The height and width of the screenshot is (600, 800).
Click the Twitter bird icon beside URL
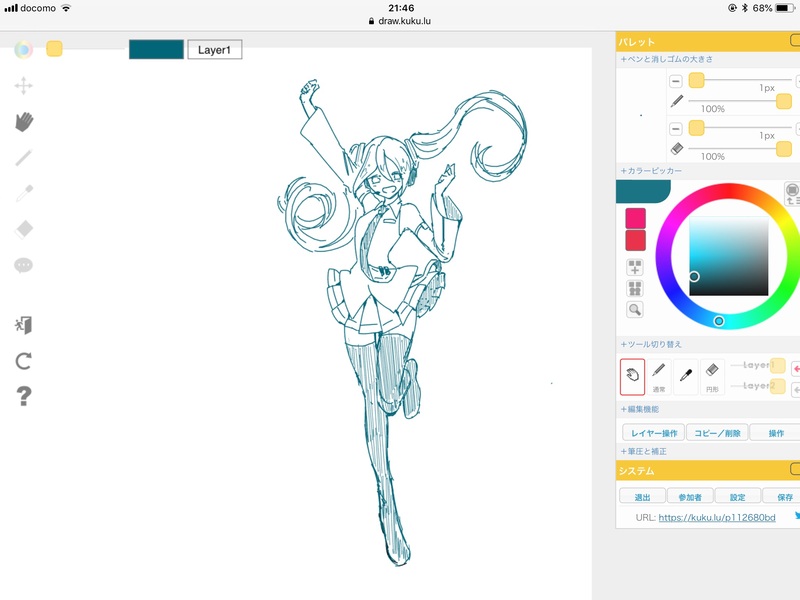(x=797, y=516)
